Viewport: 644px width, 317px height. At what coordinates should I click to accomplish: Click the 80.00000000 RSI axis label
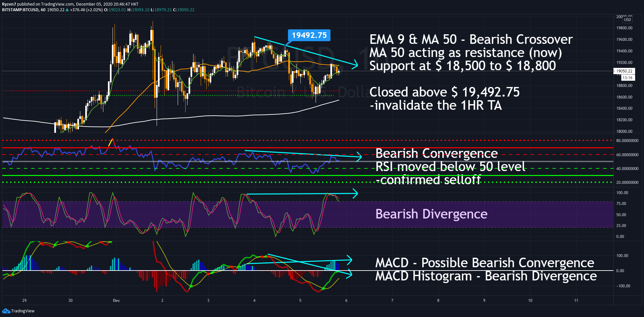tap(627, 141)
